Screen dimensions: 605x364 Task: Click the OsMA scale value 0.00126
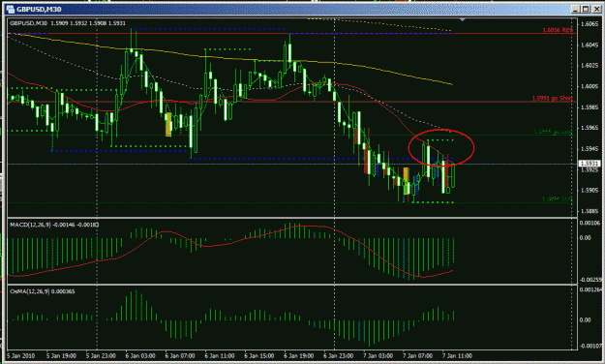590,289
